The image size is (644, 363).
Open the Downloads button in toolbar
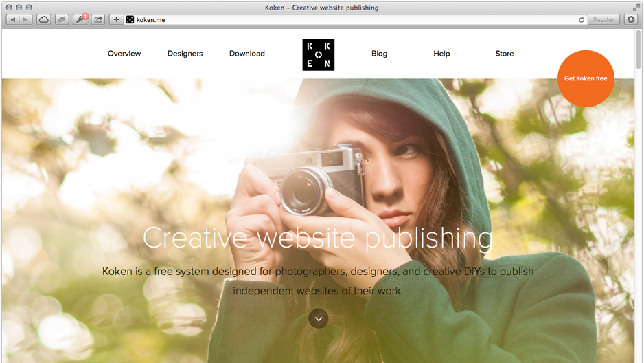(631, 19)
